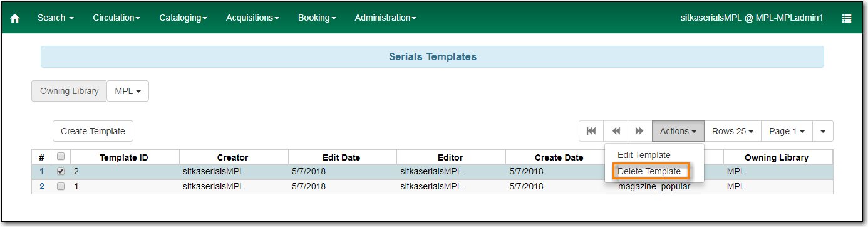Jump to first page of the grid
Screen dimensions: 868x227
pos(591,131)
